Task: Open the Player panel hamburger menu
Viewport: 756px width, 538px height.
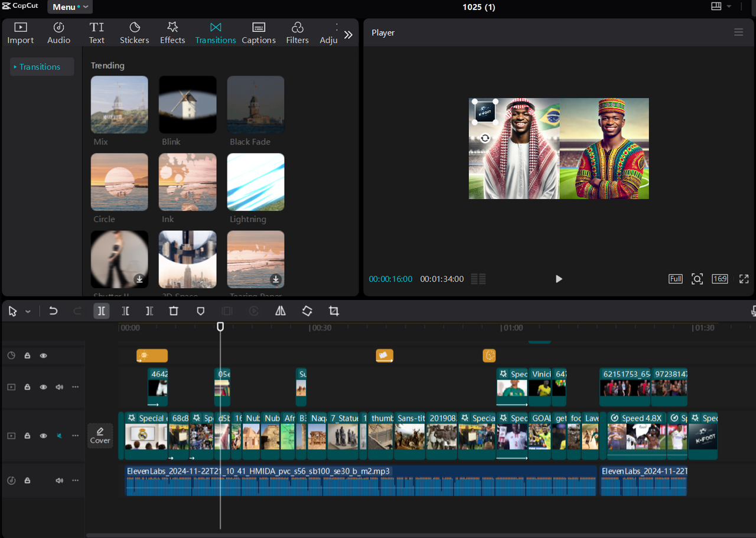Action: 739,32
